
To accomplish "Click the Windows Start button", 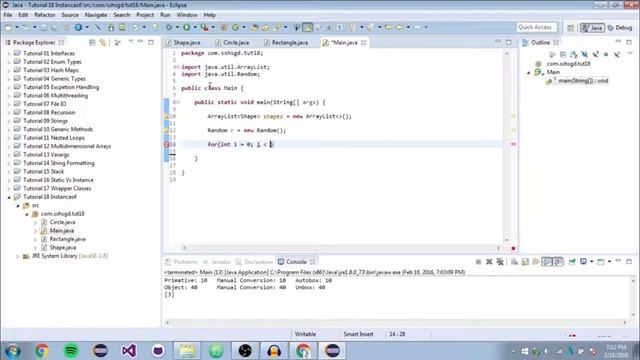I will coord(13,351).
